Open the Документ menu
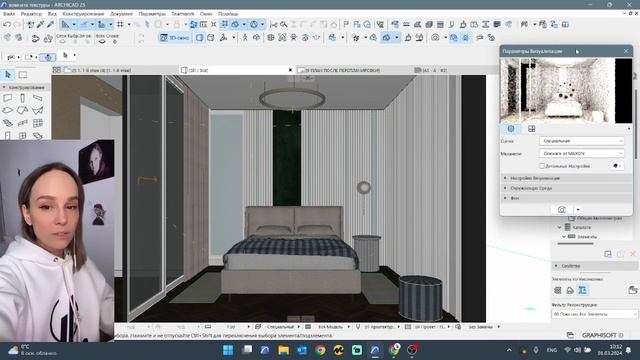640x360 pixels. (x=121, y=14)
